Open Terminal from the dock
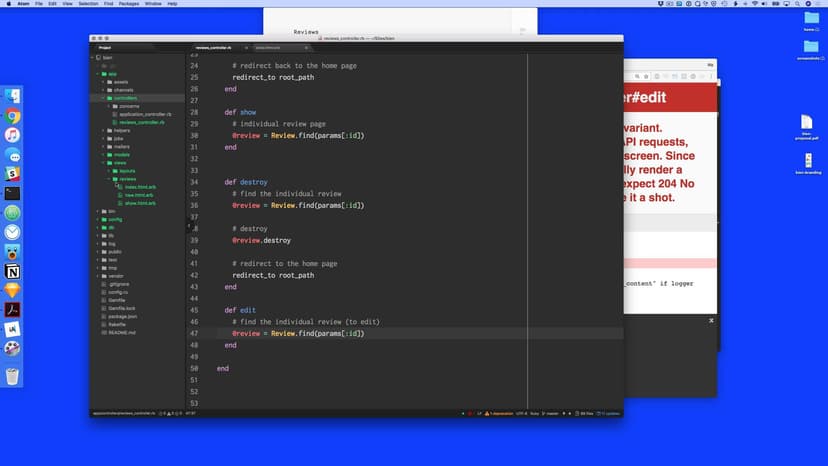 click(x=13, y=193)
